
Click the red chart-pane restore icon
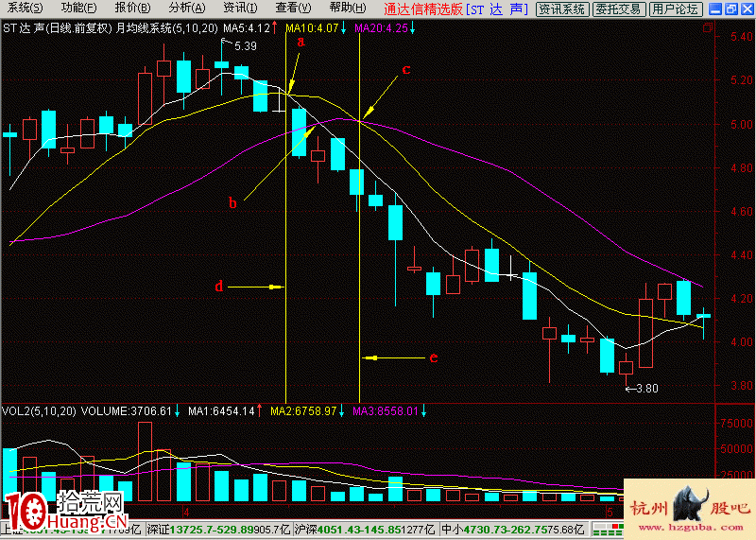pyautogui.click(x=707, y=27)
